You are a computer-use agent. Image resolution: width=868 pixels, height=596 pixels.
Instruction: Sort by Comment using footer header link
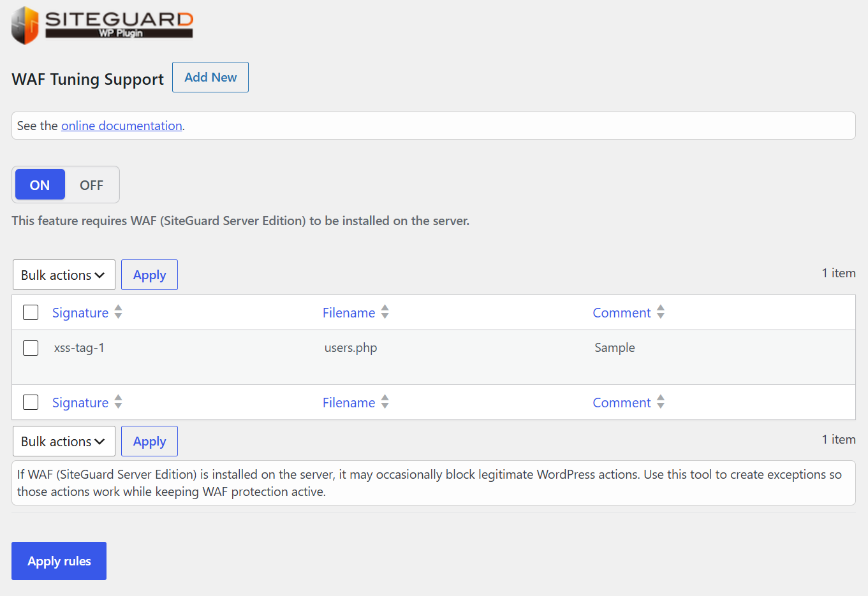click(x=622, y=402)
